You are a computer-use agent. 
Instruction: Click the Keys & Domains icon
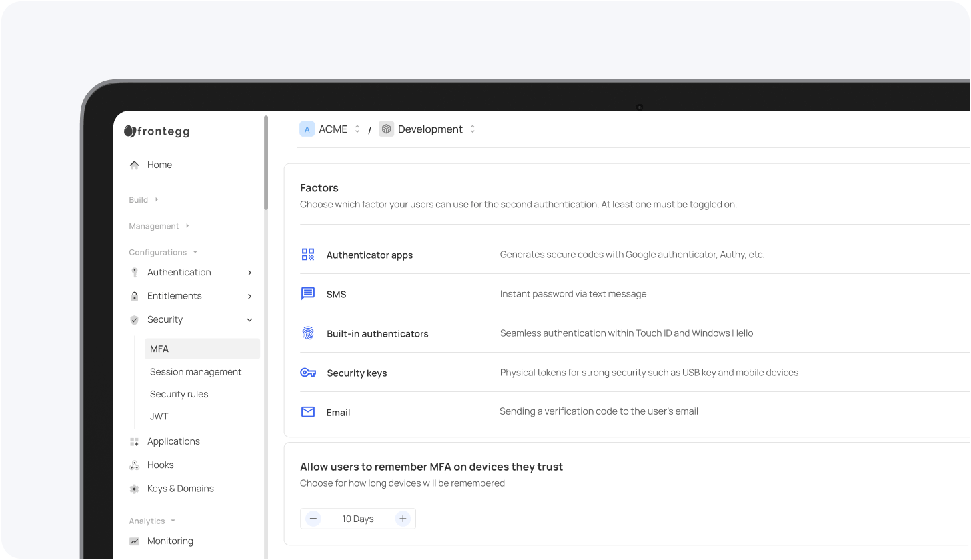(135, 488)
